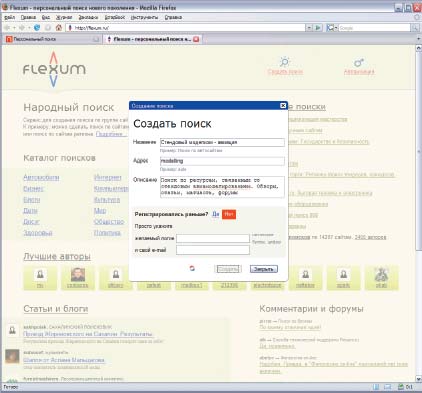Switch to the Персональный поиск tab
Screen dimensions: 422x393
pyautogui.click(x=53, y=39)
